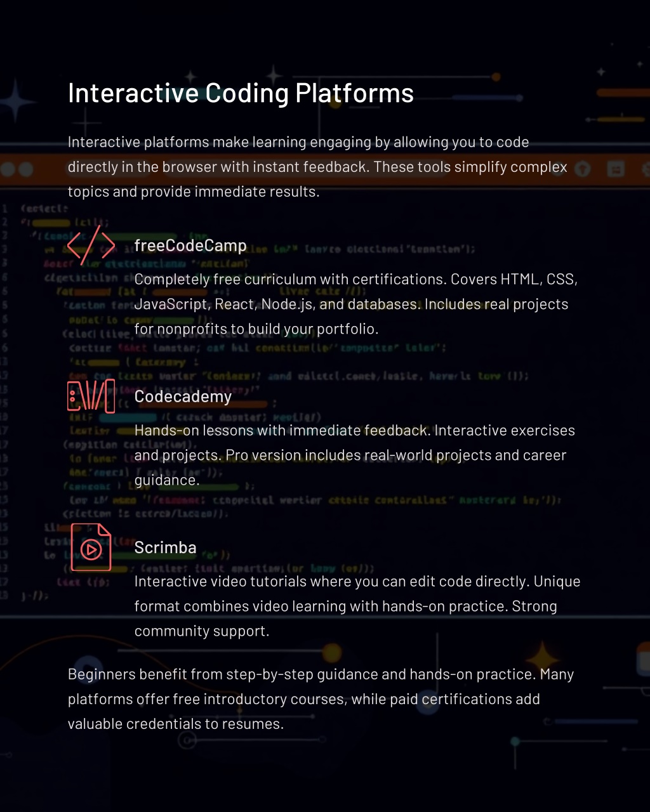Image resolution: width=650 pixels, height=812 pixels.
Task: Click the blurred round icon on orange bar
Action: (x=582, y=169)
